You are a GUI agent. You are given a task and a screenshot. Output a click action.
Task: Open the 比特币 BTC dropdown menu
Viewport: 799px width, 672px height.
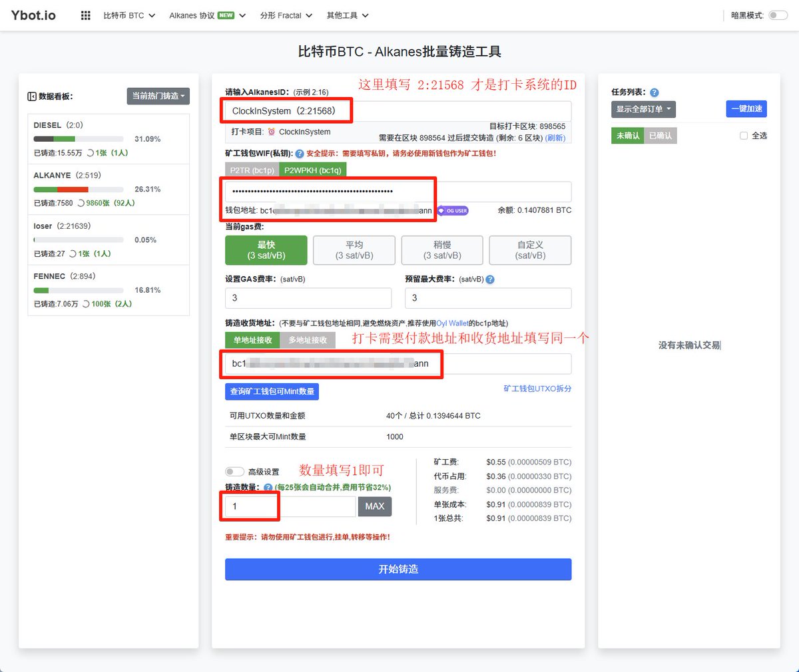click(x=129, y=15)
